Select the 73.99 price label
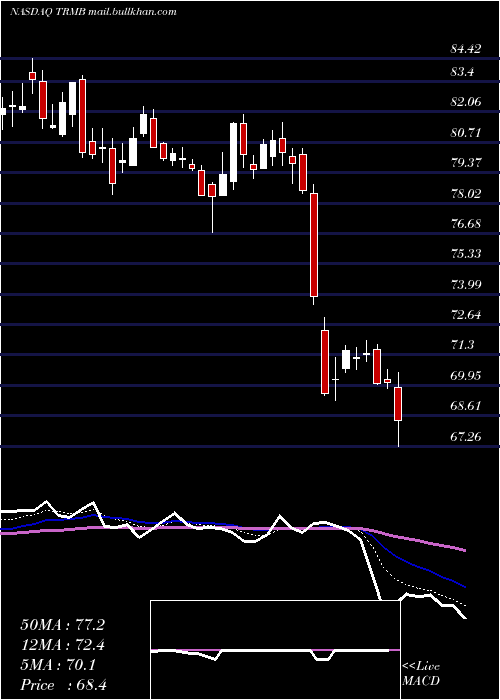Screen dimensions: 500x700 coord(466,284)
